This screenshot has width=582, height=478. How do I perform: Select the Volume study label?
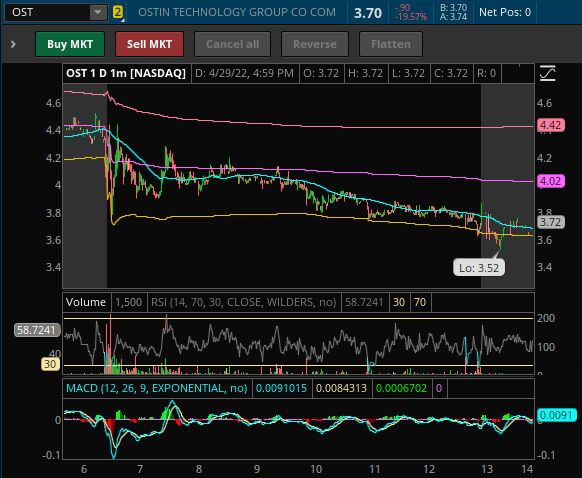coord(86,302)
